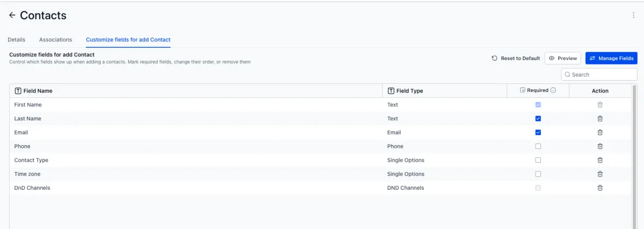Delete the Last Name field row
The width and height of the screenshot is (644, 229).
(600, 119)
